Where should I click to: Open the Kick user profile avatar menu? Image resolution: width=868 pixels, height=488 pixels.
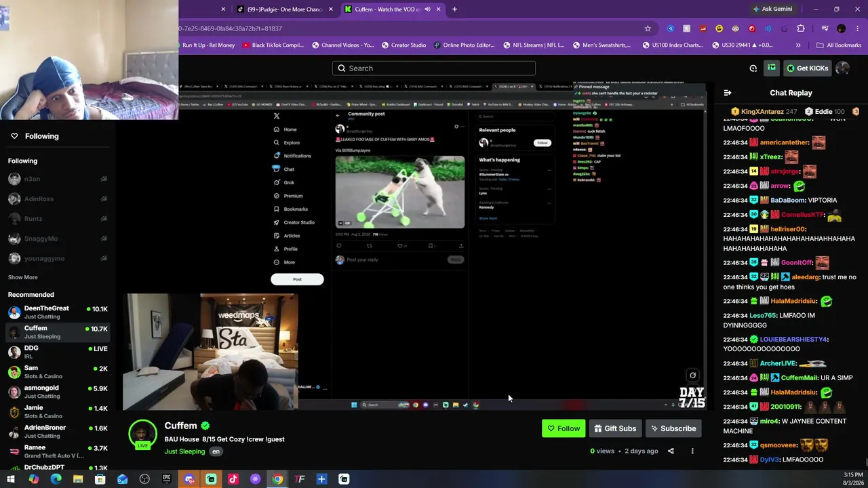pos(843,68)
